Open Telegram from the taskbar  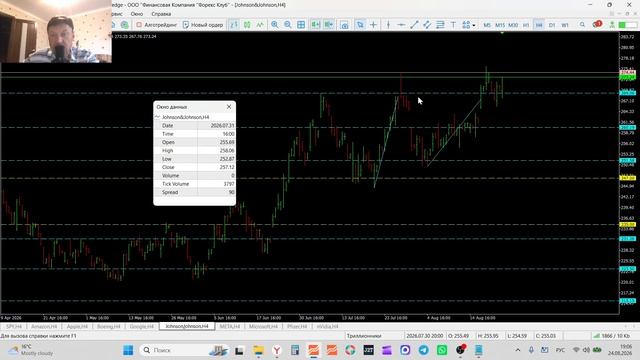point(424,350)
